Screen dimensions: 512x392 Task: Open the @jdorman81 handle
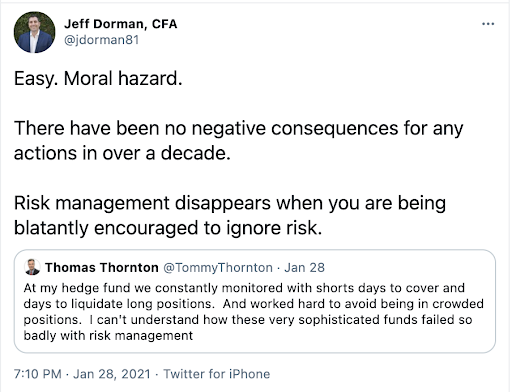[101, 40]
